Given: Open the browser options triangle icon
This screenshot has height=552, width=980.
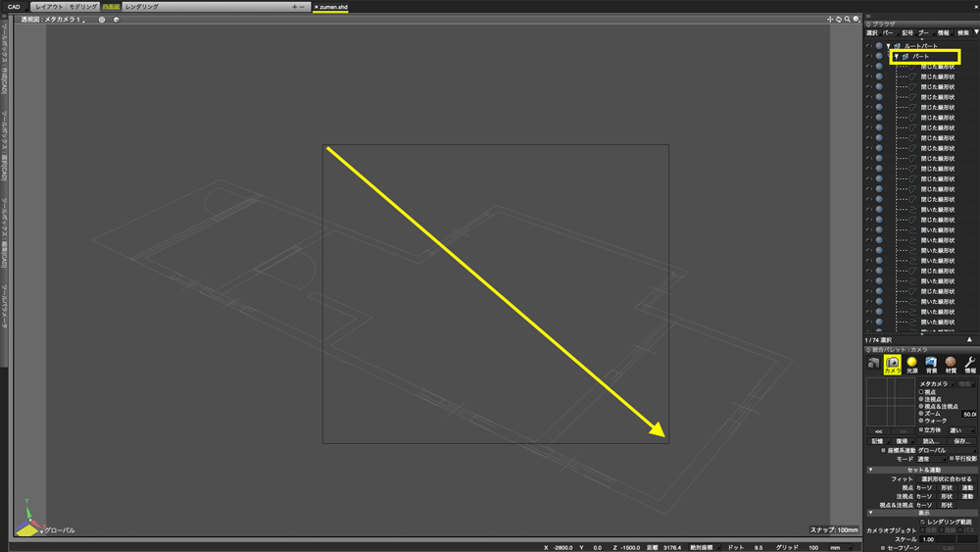Looking at the screenshot, I should 976,32.
